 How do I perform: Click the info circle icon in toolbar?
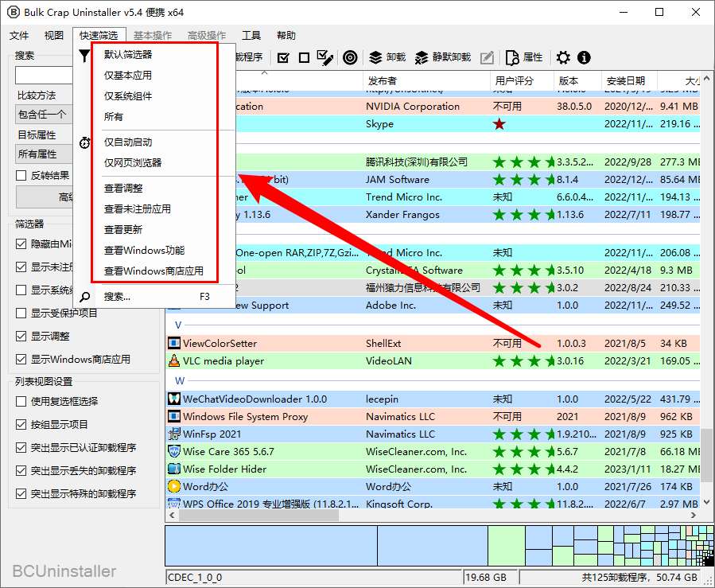[x=584, y=57]
